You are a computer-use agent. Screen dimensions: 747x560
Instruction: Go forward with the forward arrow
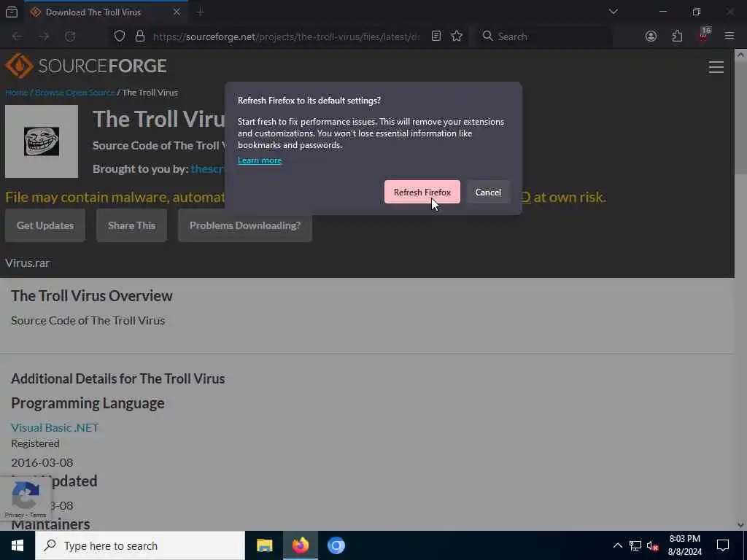[x=44, y=36]
